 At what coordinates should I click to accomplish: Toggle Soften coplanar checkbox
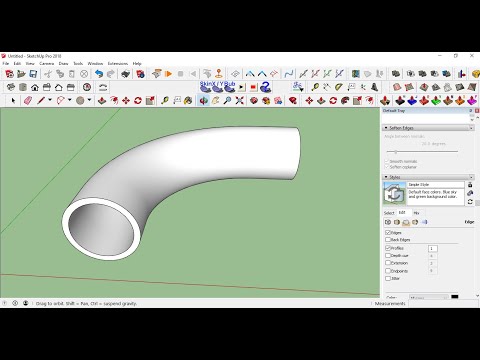click(387, 167)
